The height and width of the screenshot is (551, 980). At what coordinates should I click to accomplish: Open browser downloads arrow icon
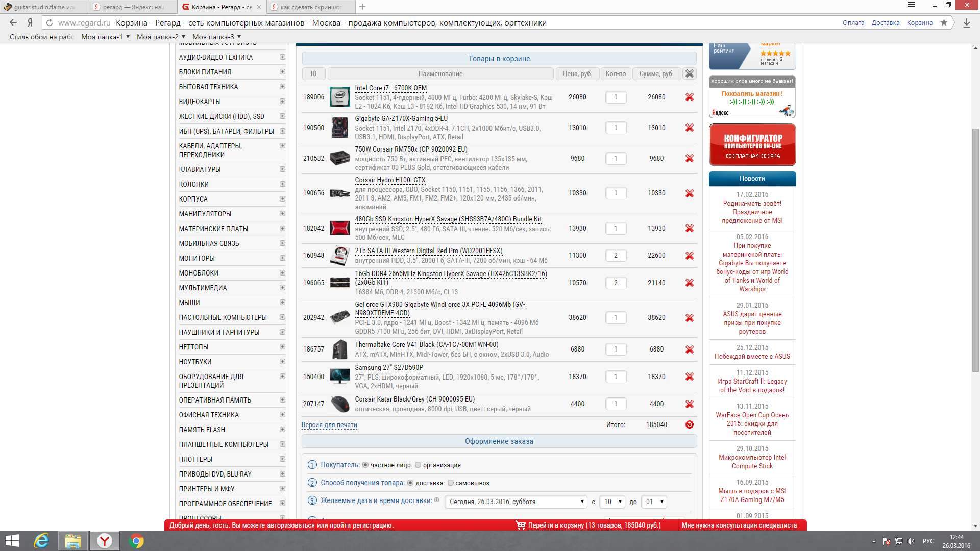tap(966, 22)
